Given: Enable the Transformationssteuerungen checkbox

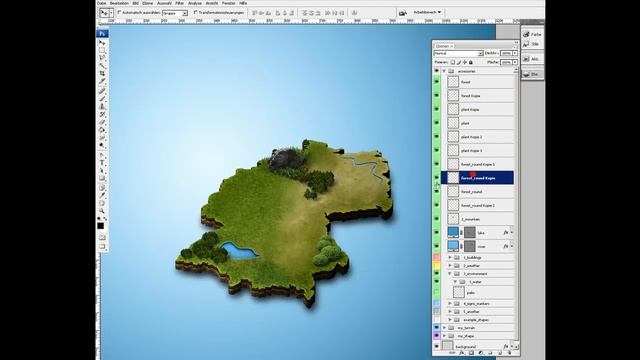Looking at the screenshot, I should (x=196, y=13).
